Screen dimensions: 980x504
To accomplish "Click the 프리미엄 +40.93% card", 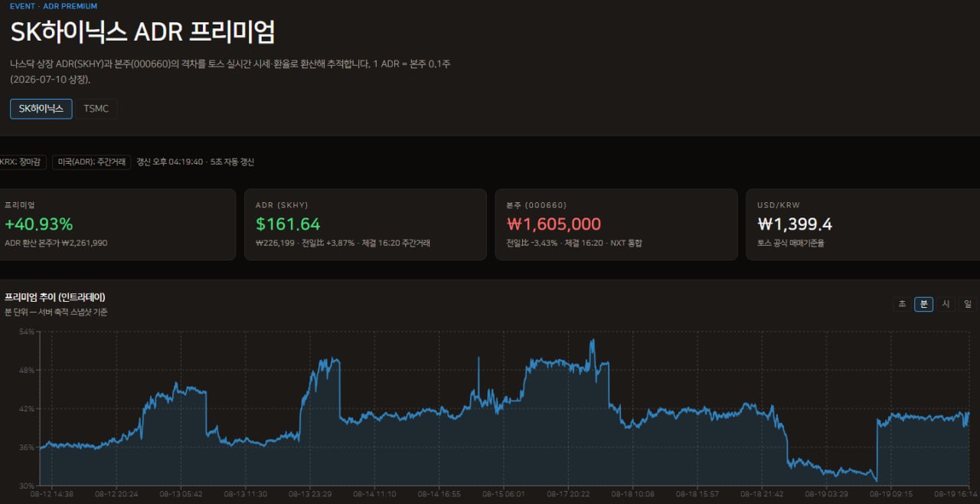I will [x=117, y=224].
